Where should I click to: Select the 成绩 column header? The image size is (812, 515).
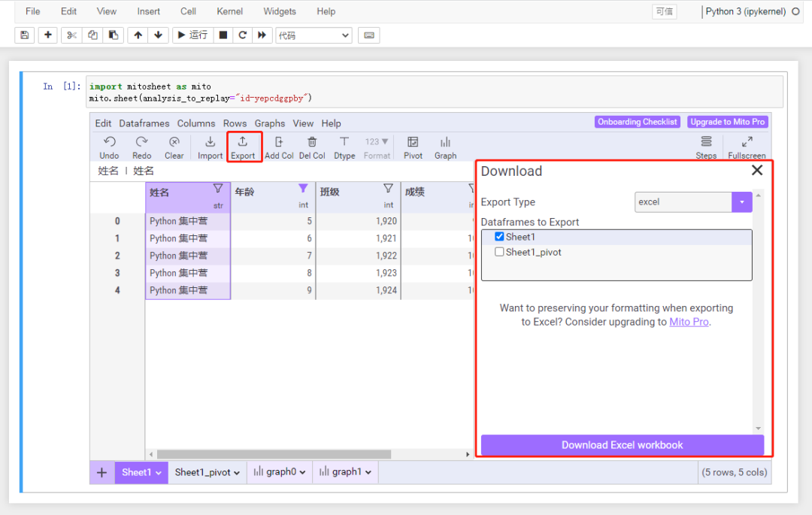click(438, 197)
